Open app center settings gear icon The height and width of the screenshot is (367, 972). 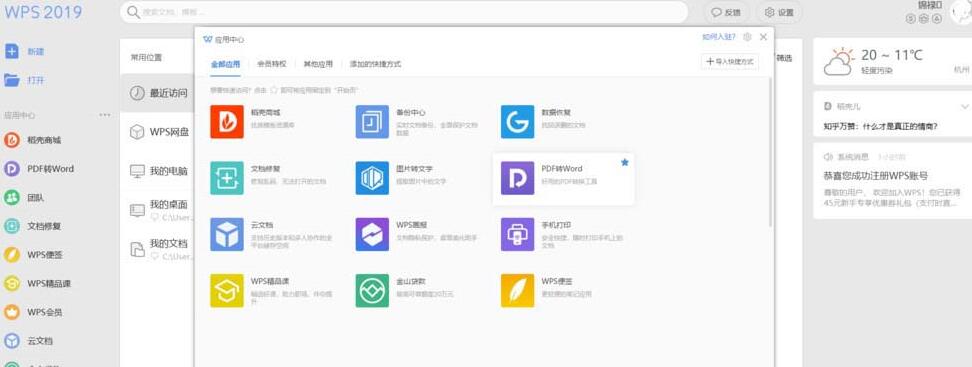pyautogui.click(x=748, y=37)
